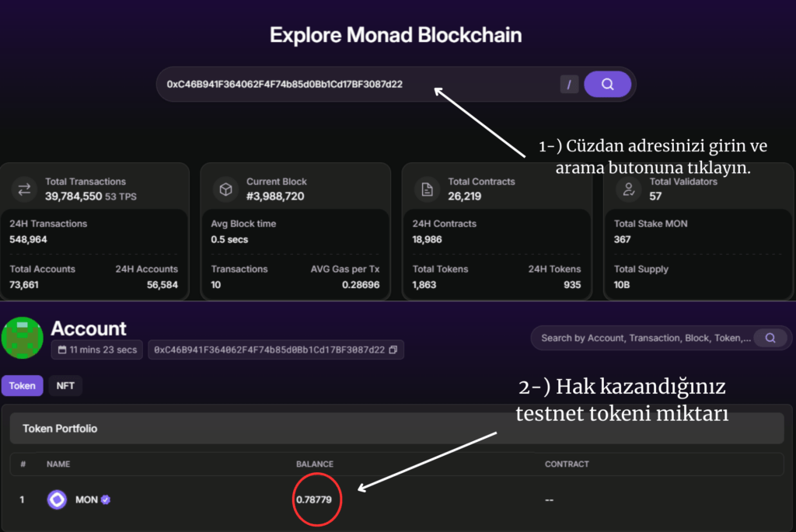Image resolution: width=796 pixels, height=532 pixels.
Task: Click the magnifier in the account search bar
Action: [770, 338]
